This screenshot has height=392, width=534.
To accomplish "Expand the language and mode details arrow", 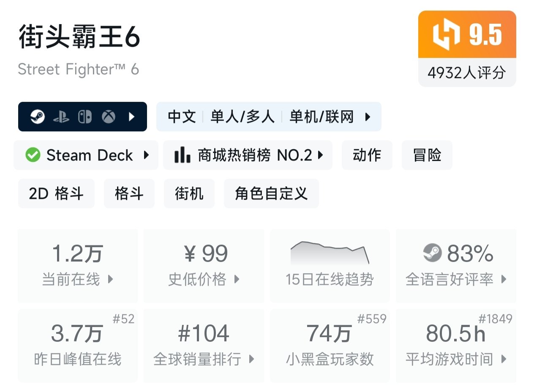I will pos(368,117).
